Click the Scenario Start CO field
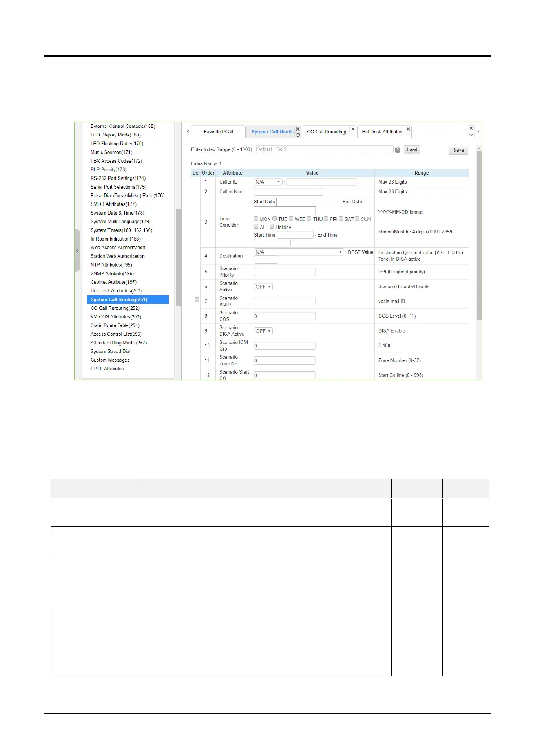This screenshot has width=535, height=756. pyautogui.click(x=285, y=375)
